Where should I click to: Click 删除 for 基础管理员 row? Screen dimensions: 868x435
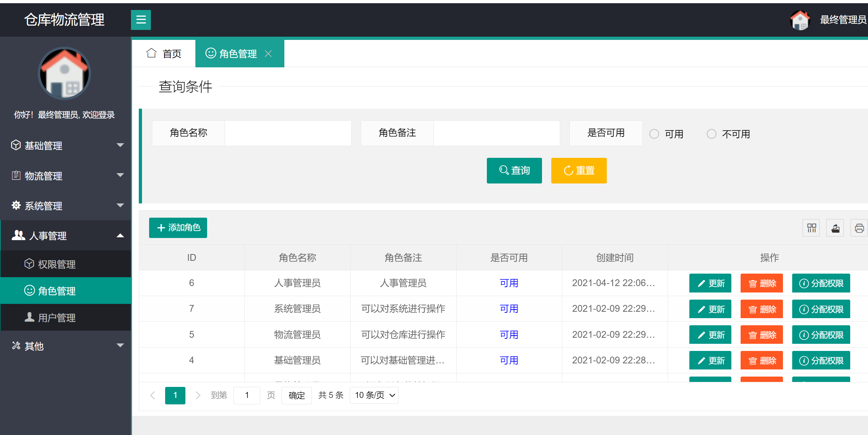pyautogui.click(x=762, y=360)
